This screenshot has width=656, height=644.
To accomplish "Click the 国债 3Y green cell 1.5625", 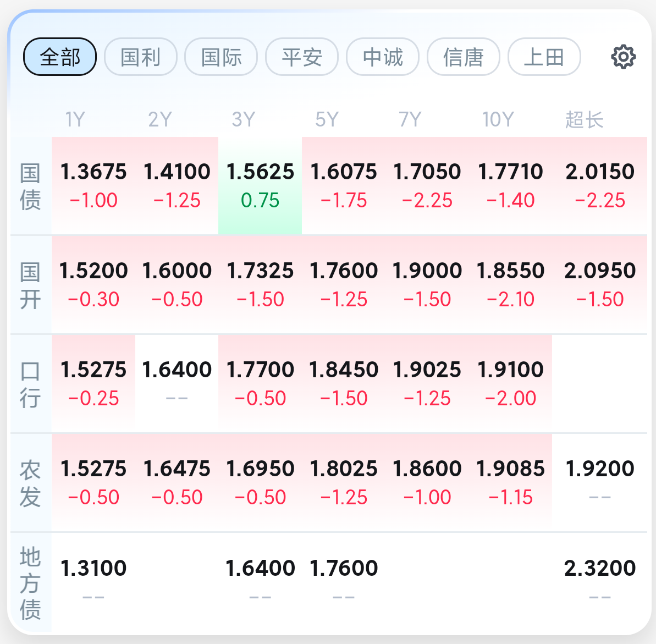I will [260, 186].
